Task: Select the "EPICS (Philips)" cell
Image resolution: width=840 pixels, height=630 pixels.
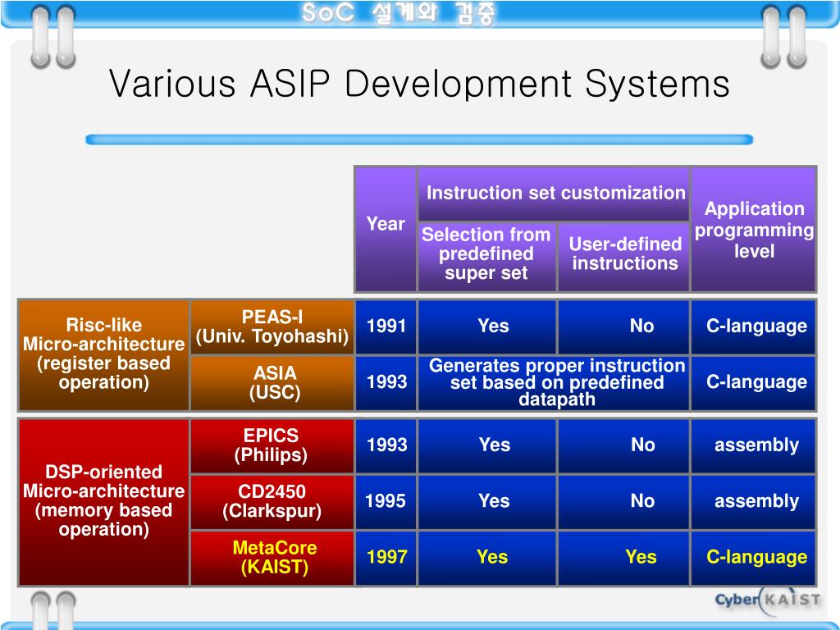Action: click(272, 445)
